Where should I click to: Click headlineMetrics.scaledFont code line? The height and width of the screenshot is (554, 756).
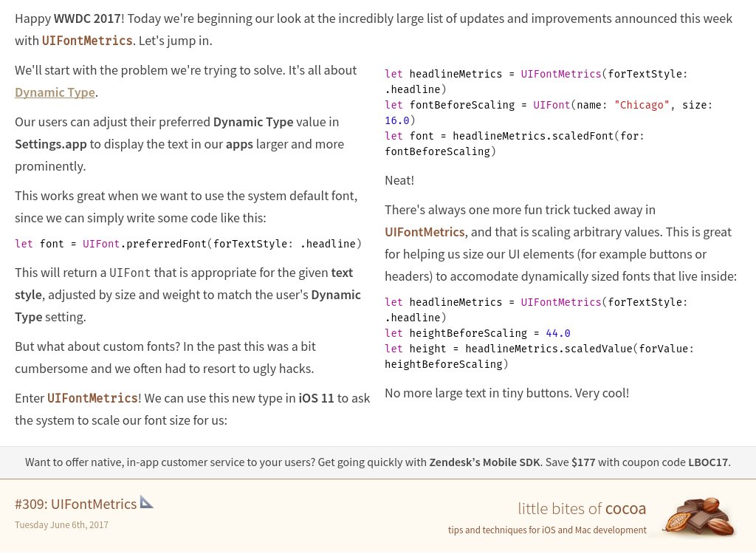(515, 143)
